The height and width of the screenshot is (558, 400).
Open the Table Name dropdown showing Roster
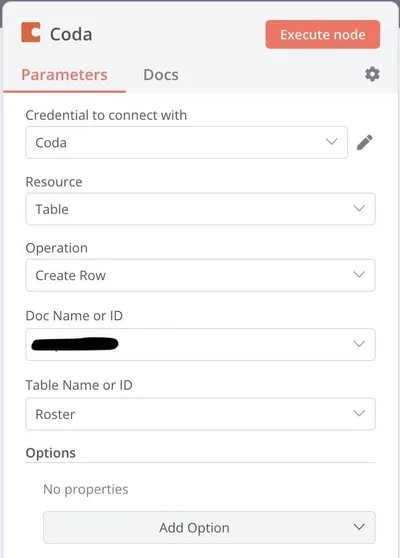point(200,414)
